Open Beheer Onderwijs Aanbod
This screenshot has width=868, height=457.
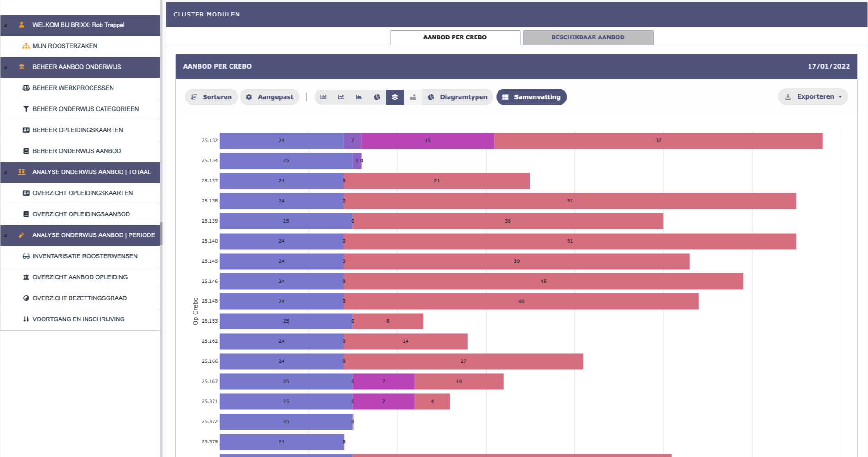tap(80, 151)
